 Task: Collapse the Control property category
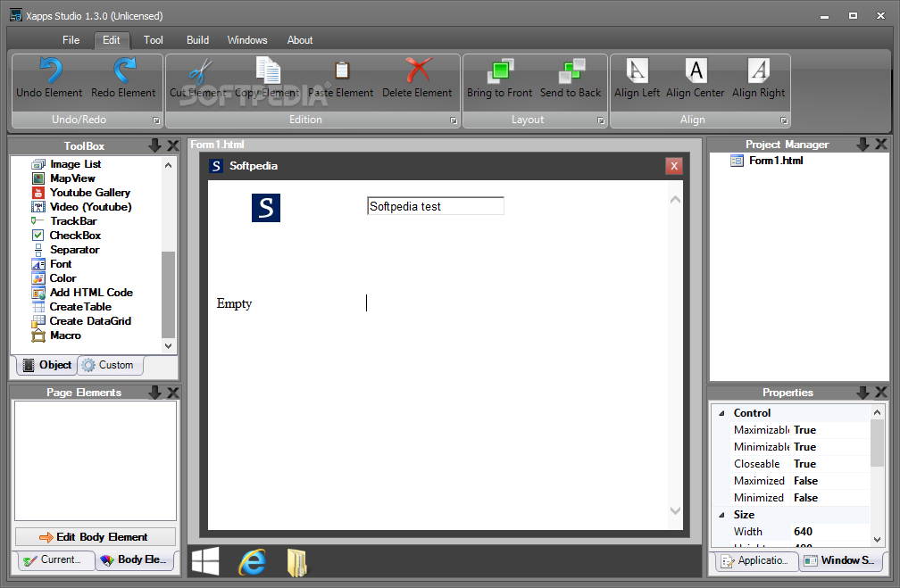click(722, 413)
